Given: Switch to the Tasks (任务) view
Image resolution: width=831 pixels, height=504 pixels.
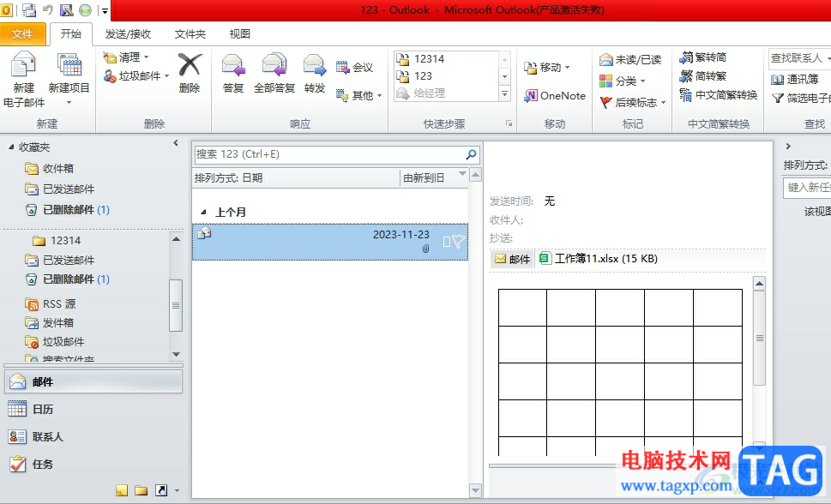Looking at the screenshot, I should pyautogui.click(x=93, y=465).
